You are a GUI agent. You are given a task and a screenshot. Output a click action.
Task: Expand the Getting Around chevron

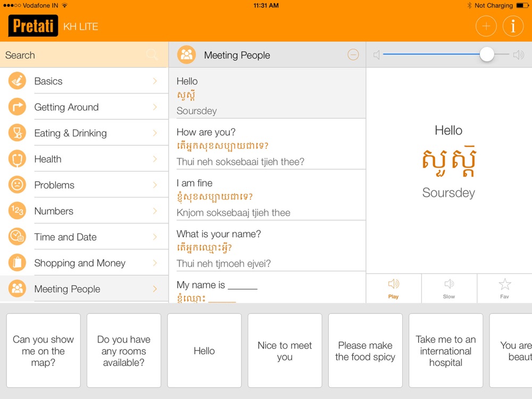click(x=155, y=107)
